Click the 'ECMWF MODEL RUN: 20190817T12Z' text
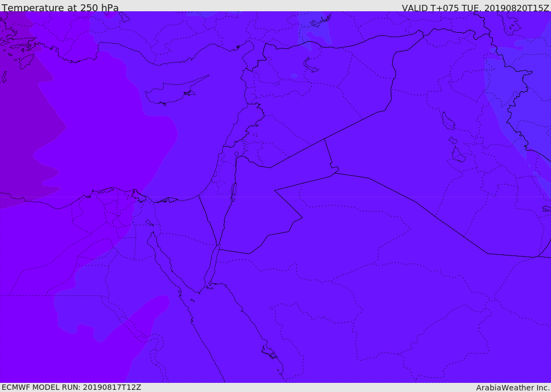This screenshot has height=392, width=551. [x=72, y=387]
